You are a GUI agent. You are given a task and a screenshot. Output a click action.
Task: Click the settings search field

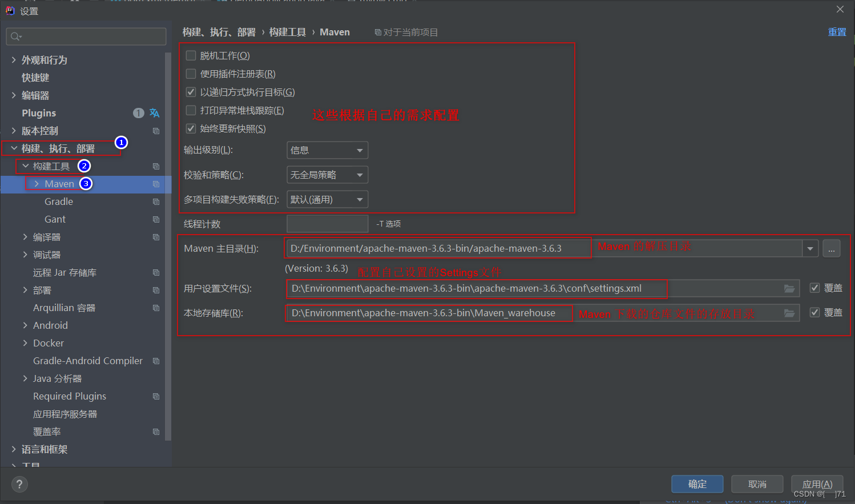coord(86,37)
